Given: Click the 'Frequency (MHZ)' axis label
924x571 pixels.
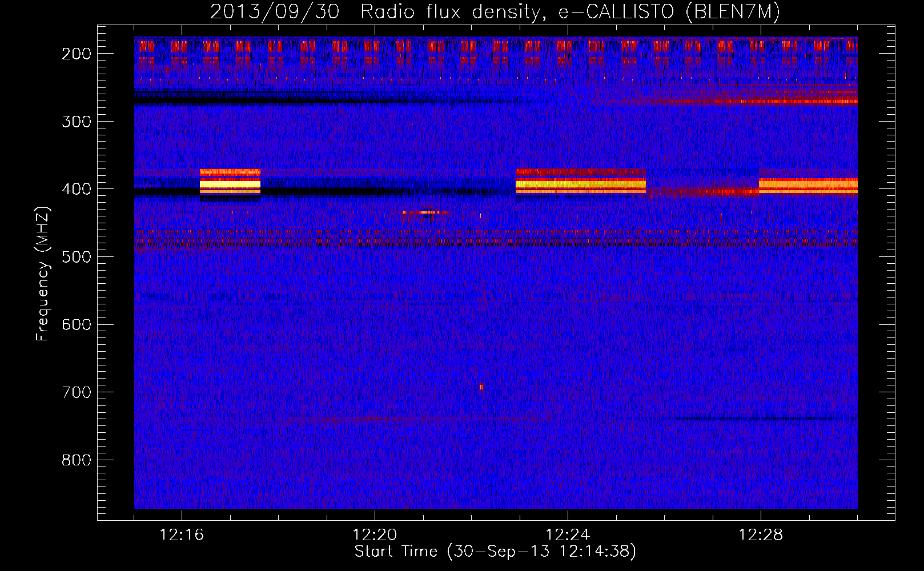Looking at the screenshot, I should click(43, 274).
